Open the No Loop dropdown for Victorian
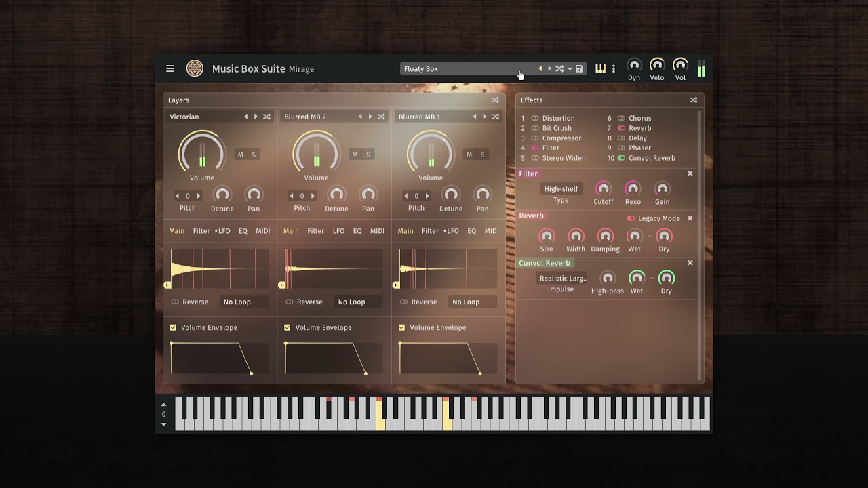Viewport: 868px width, 488px height. tap(244, 302)
